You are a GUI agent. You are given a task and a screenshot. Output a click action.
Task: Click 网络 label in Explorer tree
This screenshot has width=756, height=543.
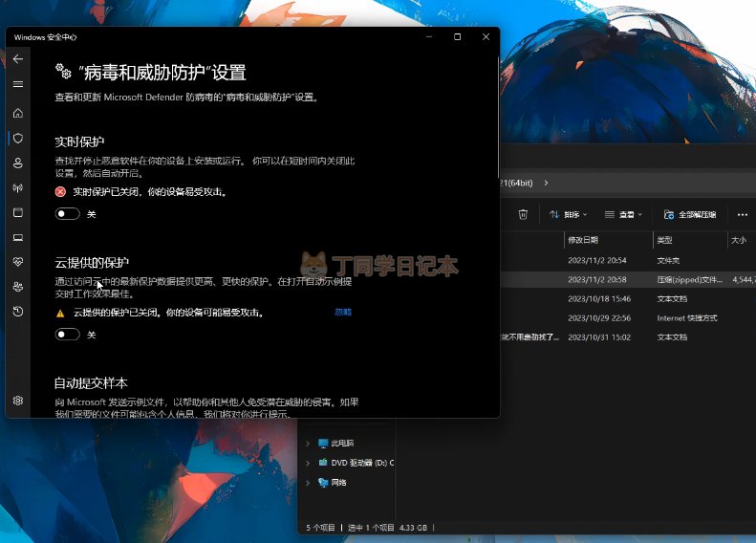click(338, 482)
